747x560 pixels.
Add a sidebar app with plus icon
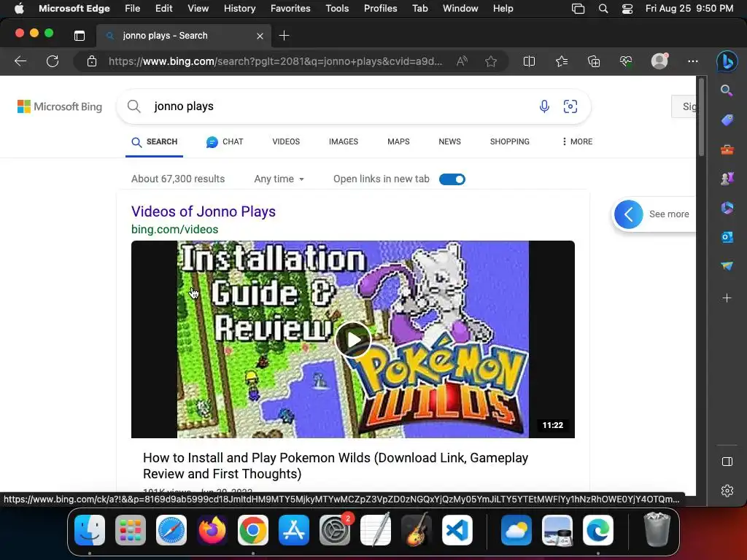tap(727, 298)
